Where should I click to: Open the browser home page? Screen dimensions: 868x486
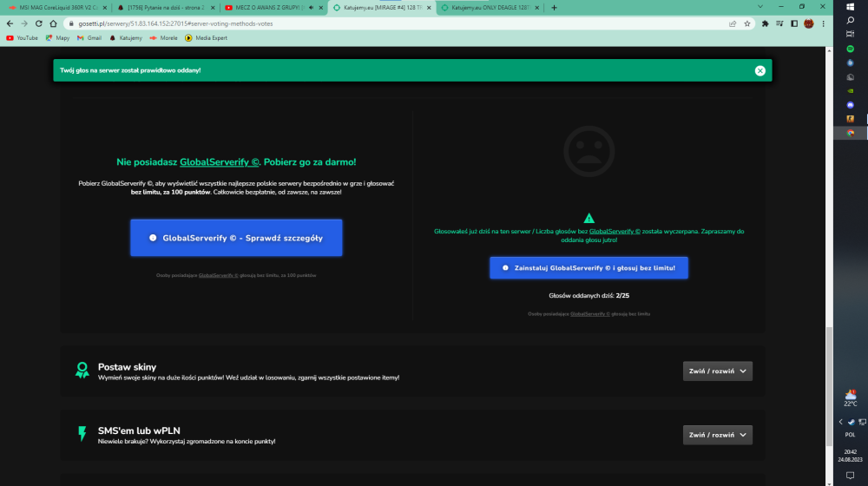(x=53, y=23)
